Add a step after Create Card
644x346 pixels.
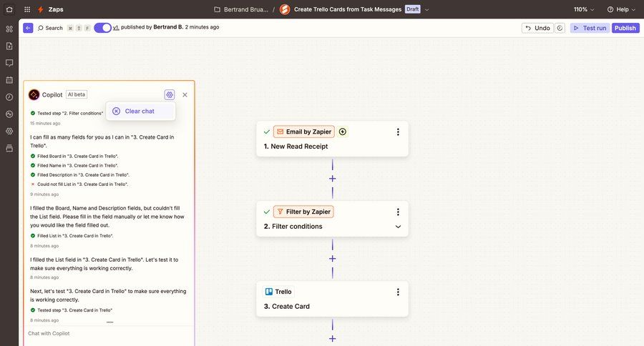click(332, 339)
